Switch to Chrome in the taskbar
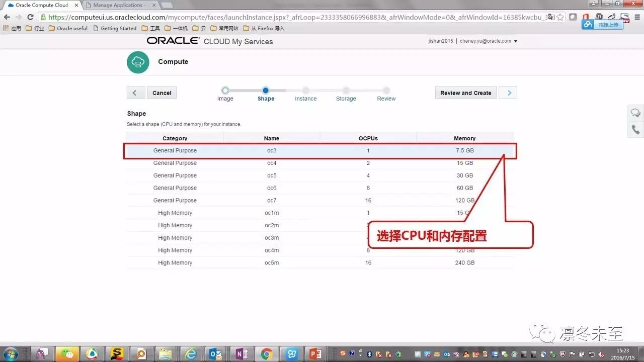644x362 pixels. click(266, 354)
